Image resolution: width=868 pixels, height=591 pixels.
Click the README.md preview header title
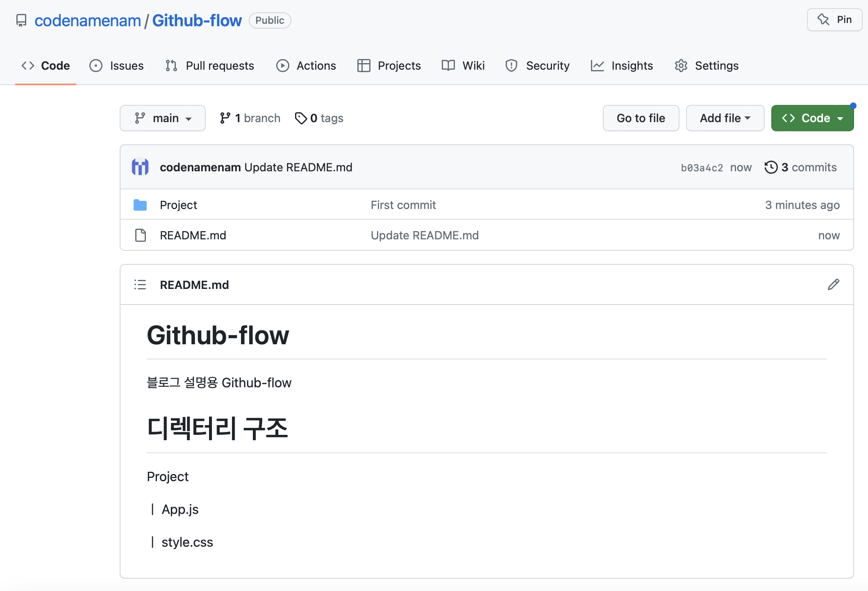(194, 285)
